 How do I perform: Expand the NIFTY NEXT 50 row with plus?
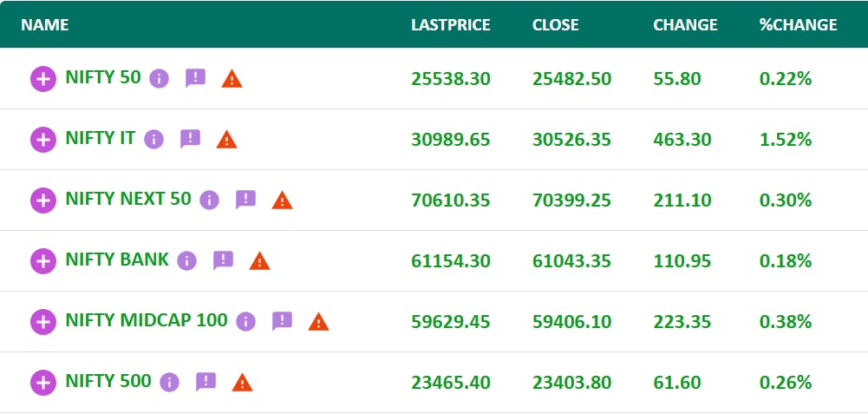click(43, 200)
